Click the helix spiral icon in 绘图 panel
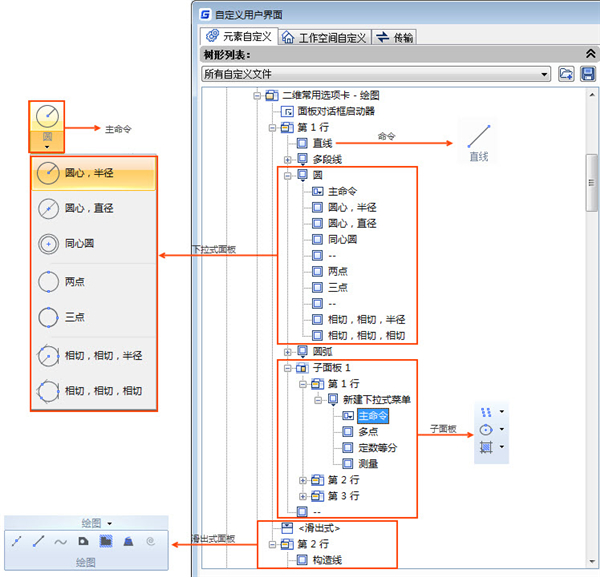600x577 pixels. click(x=150, y=541)
